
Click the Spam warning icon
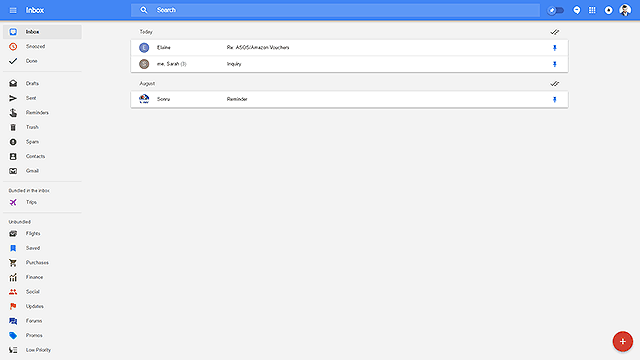point(13,142)
